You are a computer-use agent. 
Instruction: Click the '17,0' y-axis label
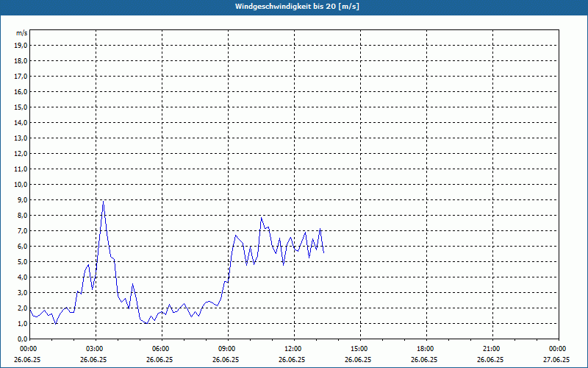(21, 77)
